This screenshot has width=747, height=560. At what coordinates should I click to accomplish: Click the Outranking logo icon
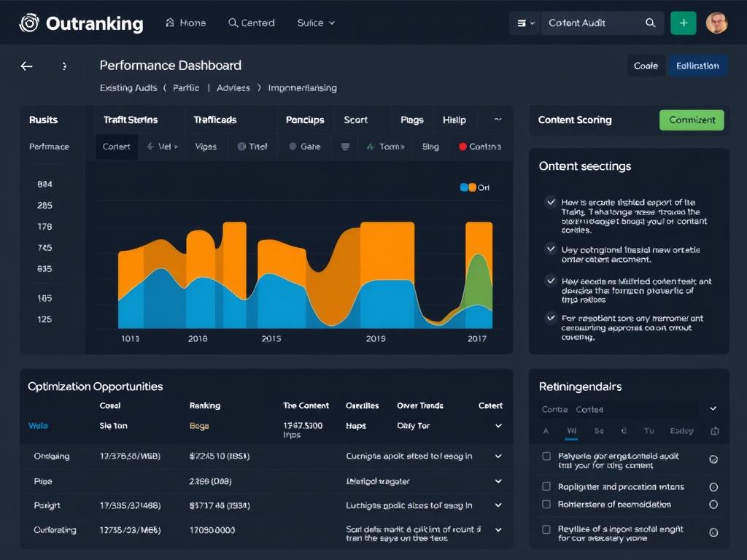[x=28, y=23]
